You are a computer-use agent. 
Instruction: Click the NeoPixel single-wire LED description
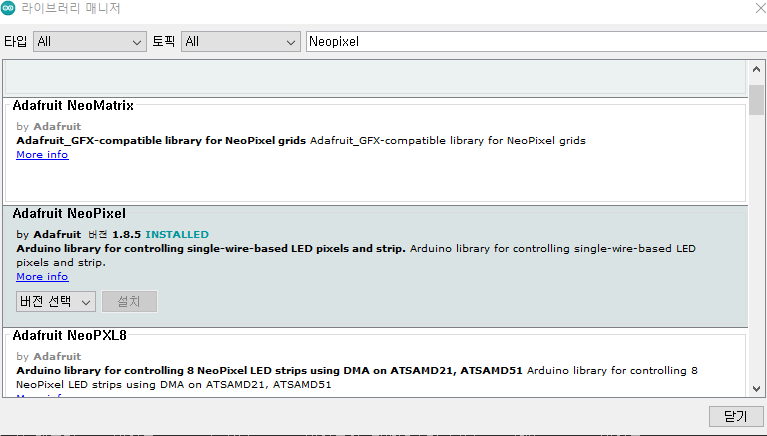tap(356, 255)
